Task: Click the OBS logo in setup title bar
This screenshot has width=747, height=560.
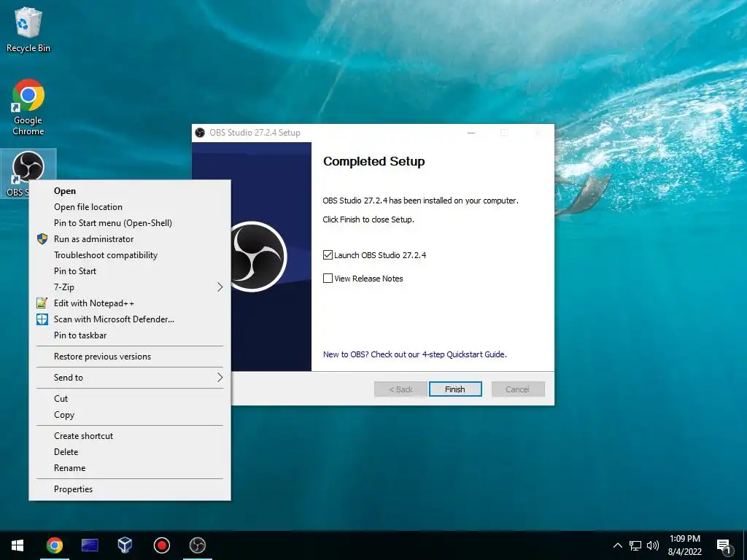Action: [200, 133]
